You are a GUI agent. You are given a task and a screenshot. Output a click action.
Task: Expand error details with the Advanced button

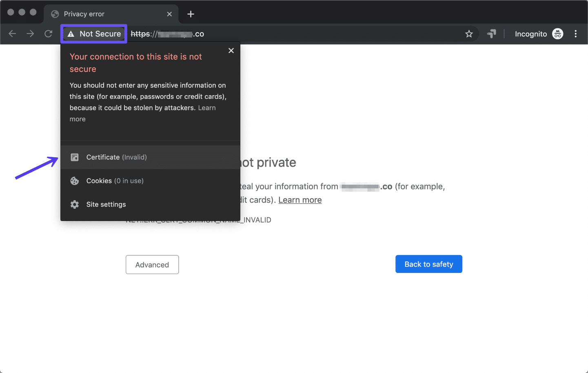[152, 264]
